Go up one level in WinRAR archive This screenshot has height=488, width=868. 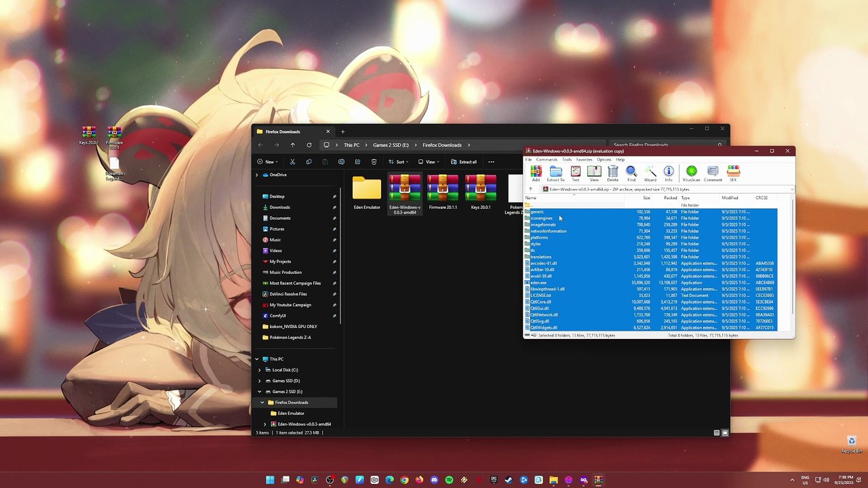(x=531, y=189)
